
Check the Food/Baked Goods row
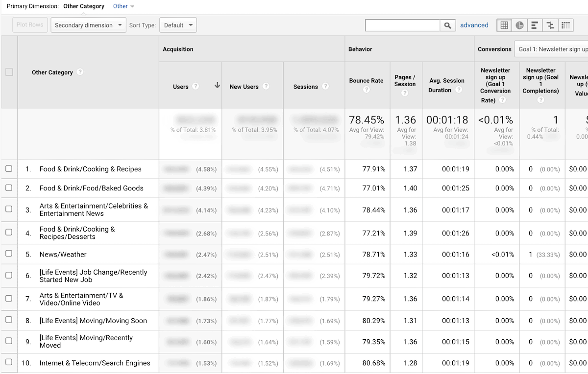(9, 188)
